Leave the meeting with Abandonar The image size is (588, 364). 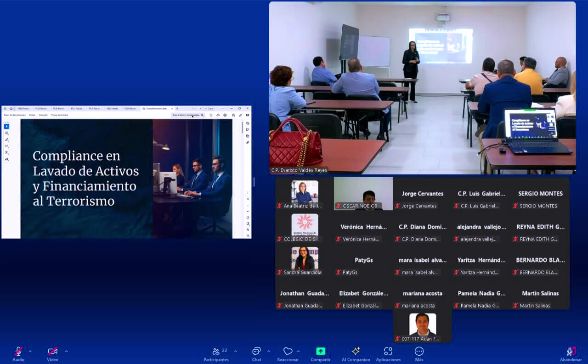571,353
